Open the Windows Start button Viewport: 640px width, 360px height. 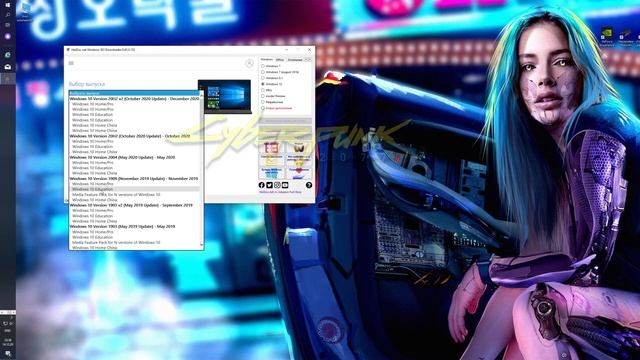8,5
